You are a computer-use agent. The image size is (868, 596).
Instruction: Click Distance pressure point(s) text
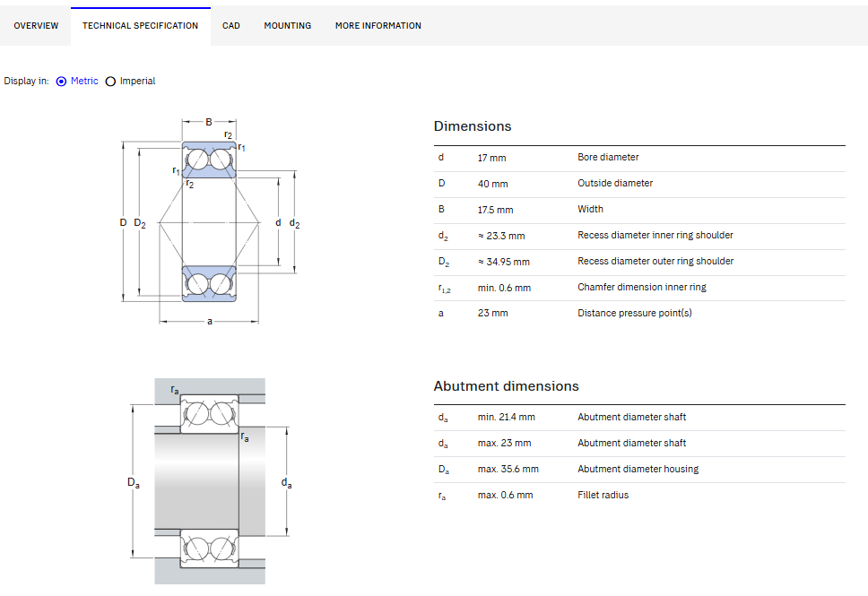(634, 313)
